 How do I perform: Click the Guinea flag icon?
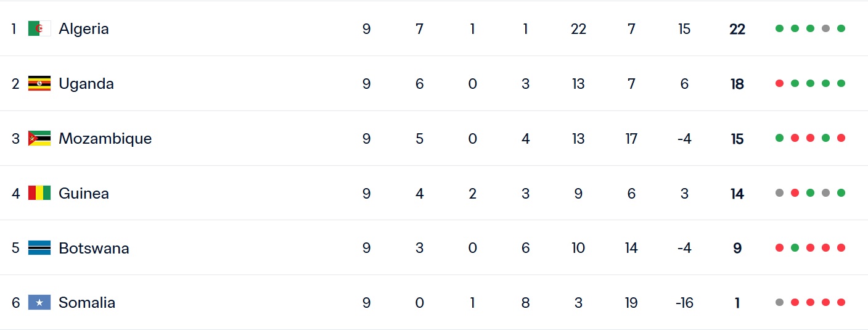point(39,193)
